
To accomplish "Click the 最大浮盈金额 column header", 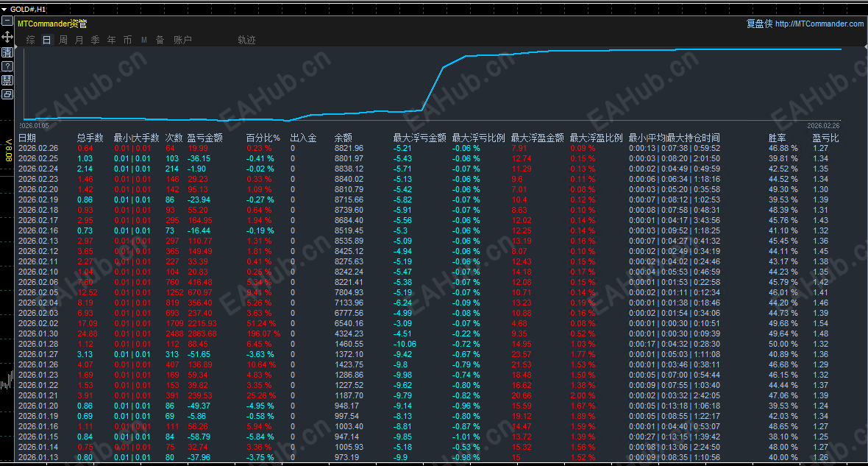I will 538,138.
